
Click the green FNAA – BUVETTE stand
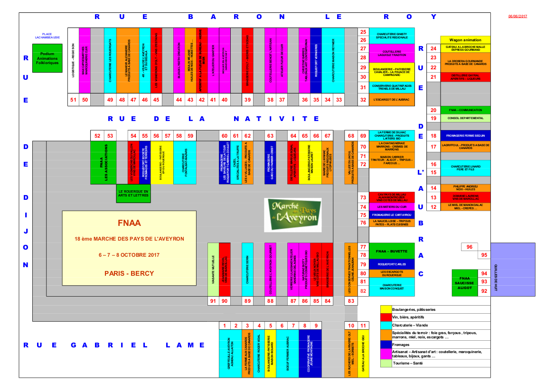[392, 251]
